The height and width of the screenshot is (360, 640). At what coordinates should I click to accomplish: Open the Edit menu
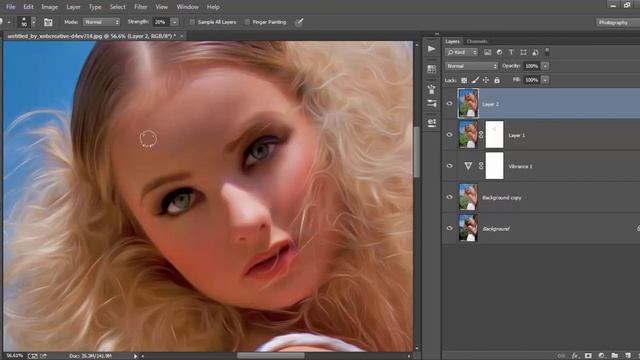click(x=28, y=7)
